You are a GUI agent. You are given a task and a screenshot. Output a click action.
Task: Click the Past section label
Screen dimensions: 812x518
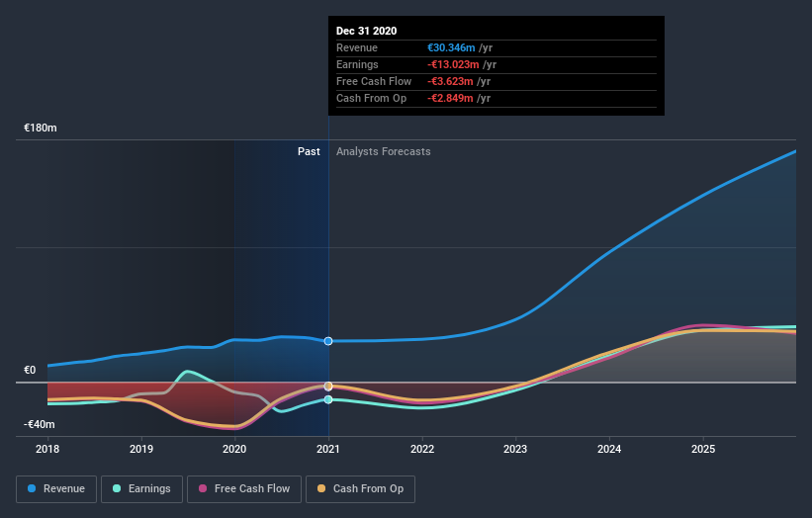click(309, 151)
